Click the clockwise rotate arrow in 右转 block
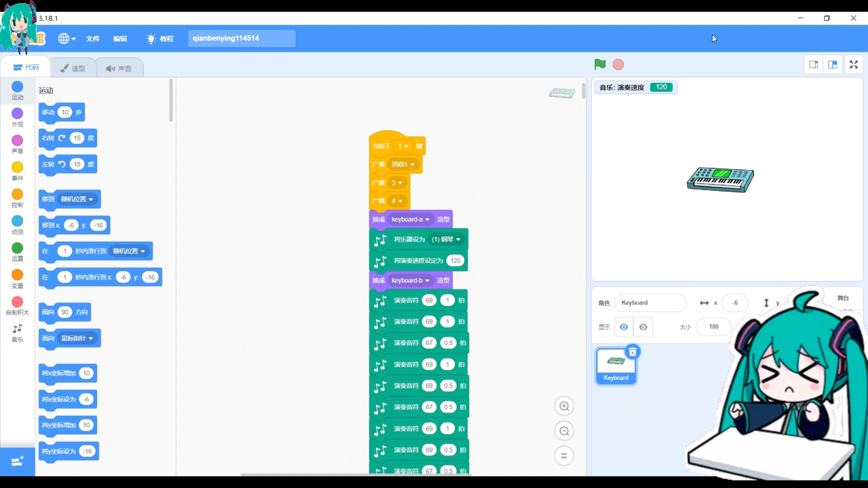 pos(62,138)
